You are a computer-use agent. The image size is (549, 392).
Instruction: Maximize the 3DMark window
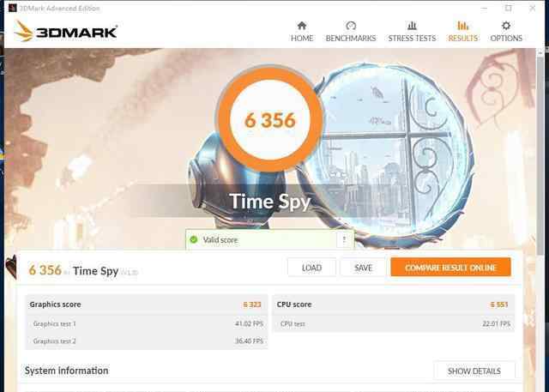[508, 8]
